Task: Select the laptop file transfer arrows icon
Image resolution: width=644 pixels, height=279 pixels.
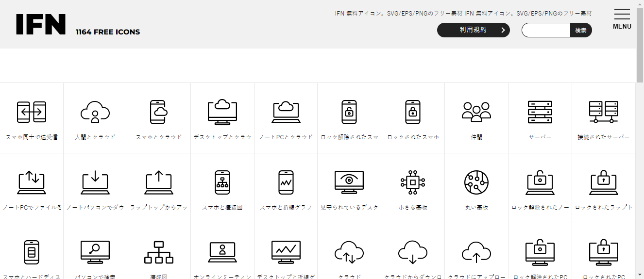Action: tap(32, 182)
